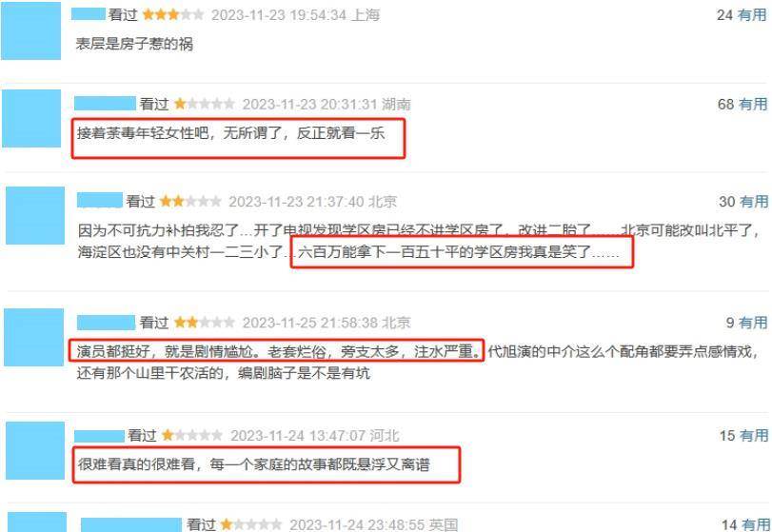Screen dimensions: 772x532
Task: Vote 有用 on the Hebei review with 15 votes
Action: [x=753, y=436]
